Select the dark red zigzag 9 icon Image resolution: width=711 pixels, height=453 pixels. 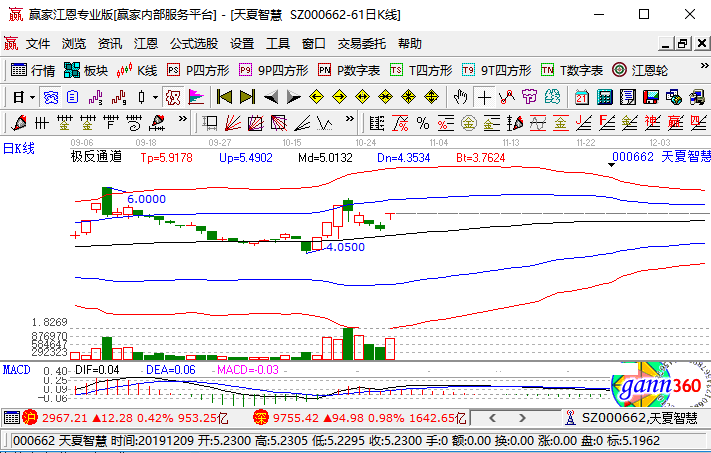(118, 97)
